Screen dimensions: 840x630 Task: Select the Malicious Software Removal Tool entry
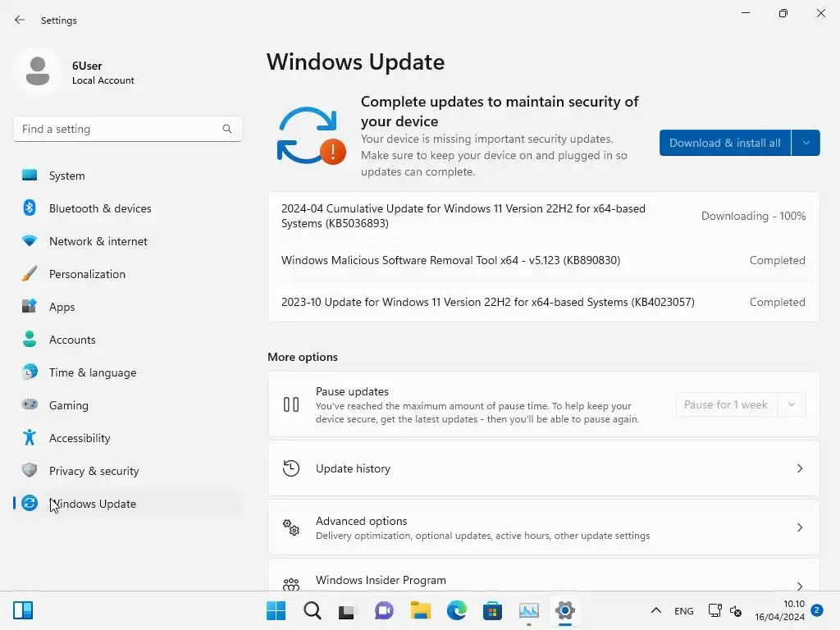pyautogui.click(x=543, y=260)
